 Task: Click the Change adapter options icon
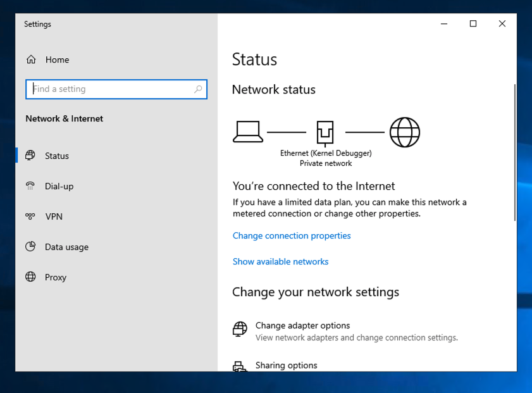(240, 329)
